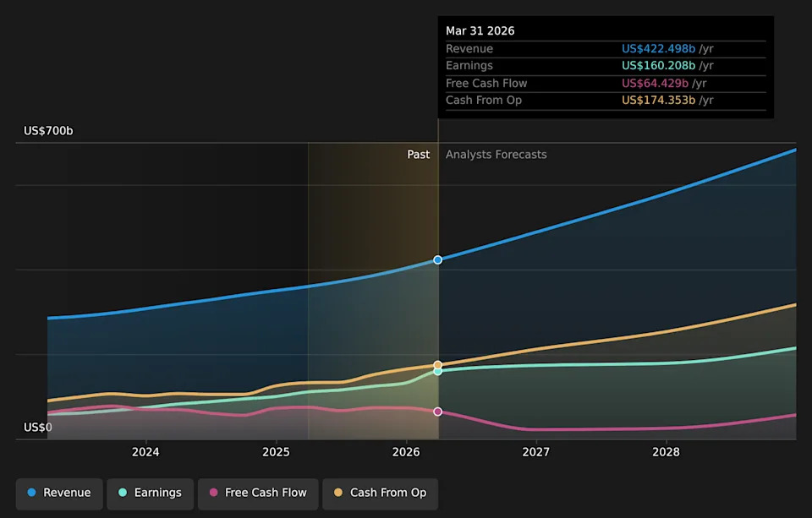Click the Earnings row label in tooltip
Screen dimensions: 812x518
[469, 66]
